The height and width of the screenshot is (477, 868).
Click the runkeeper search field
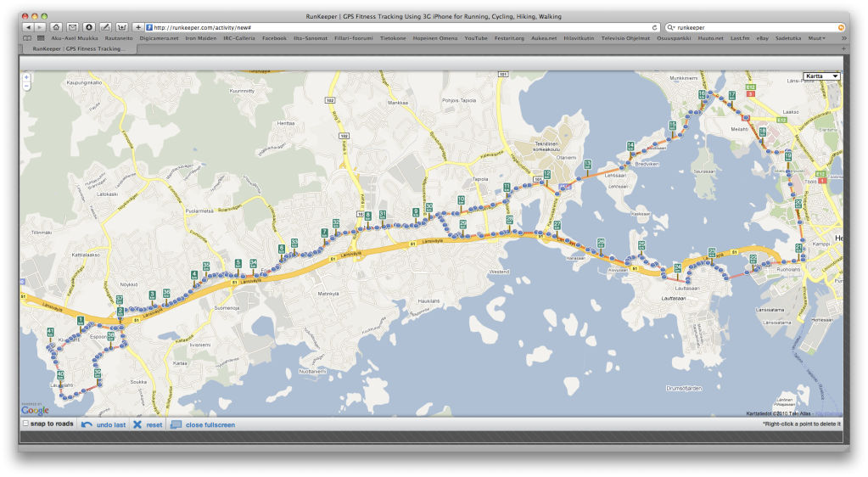click(x=756, y=27)
